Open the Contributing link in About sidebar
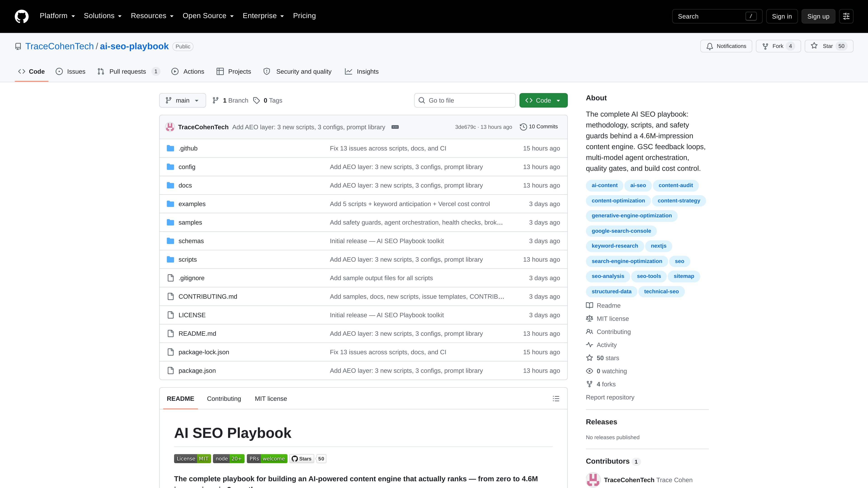Viewport: 868px width, 488px height. (x=608, y=332)
